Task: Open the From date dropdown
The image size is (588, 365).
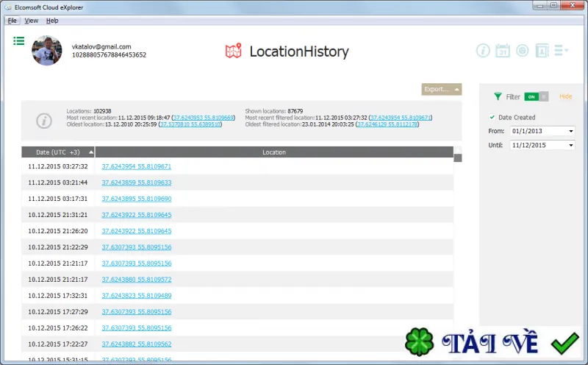Action: [571, 131]
